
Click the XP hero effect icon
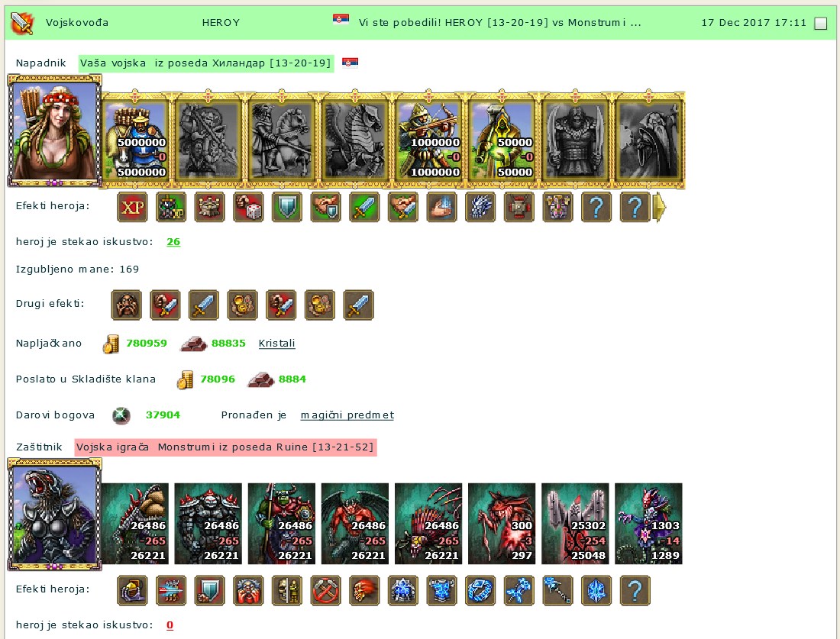pyautogui.click(x=132, y=207)
